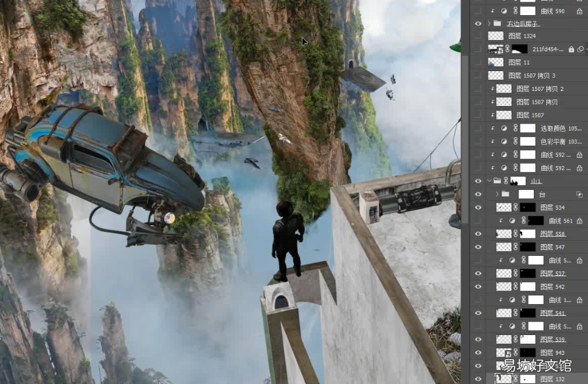This screenshot has width=588, height=384.
Task: Click the mask link icon on 图层 542
Action: click(516, 286)
